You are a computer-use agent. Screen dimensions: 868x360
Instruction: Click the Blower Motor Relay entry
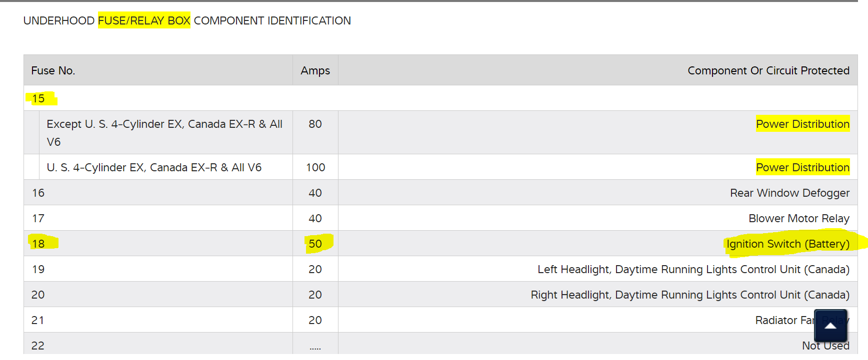pos(798,218)
